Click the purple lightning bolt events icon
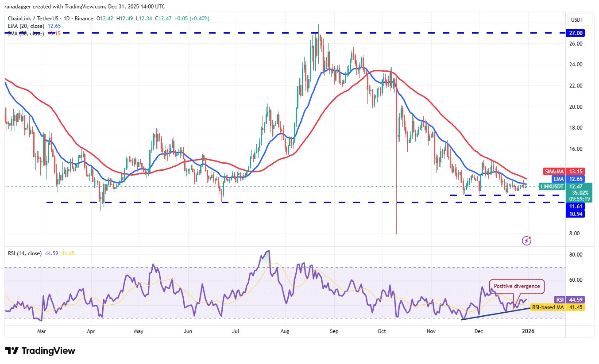This screenshot has height=364, width=599. pyautogui.click(x=526, y=241)
